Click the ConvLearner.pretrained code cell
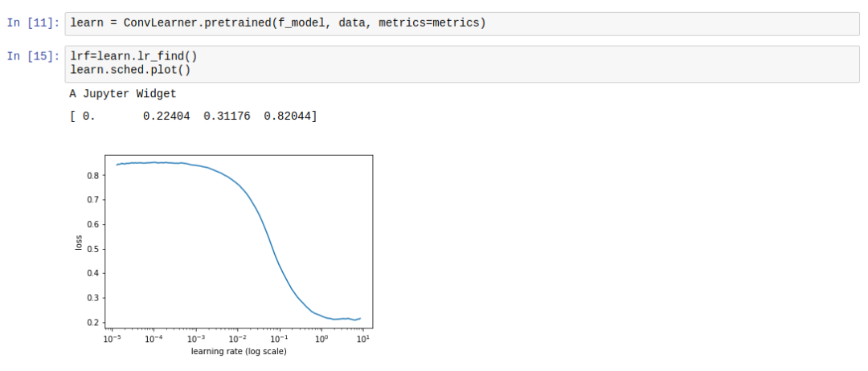 pos(461,24)
